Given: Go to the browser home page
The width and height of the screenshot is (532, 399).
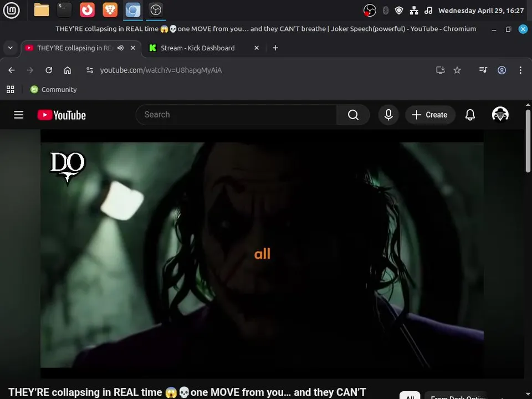Looking at the screenshot, I should click(68, 70).
